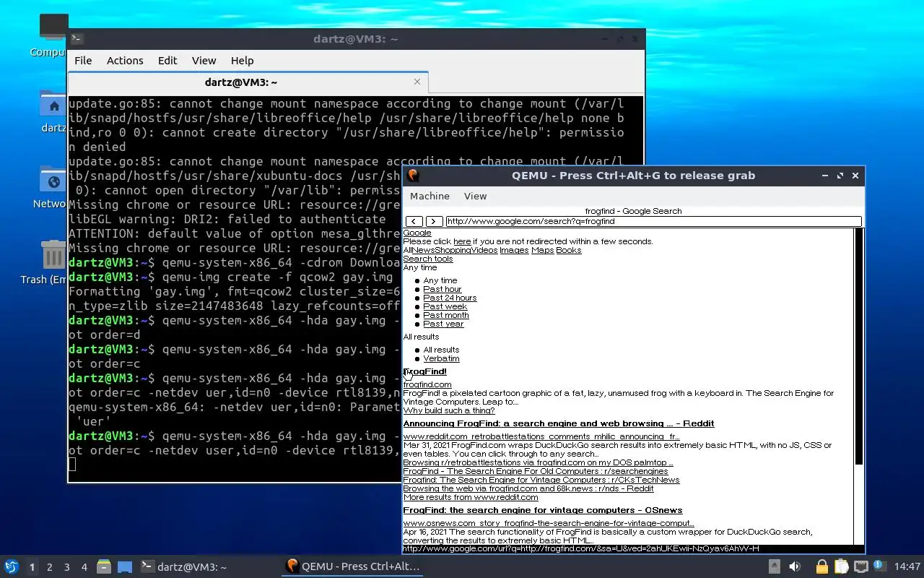Screen dimensions: 924x578
Task: Filter results by Past 24 hours
Action: pyautogui.click(x=450, y=298)
